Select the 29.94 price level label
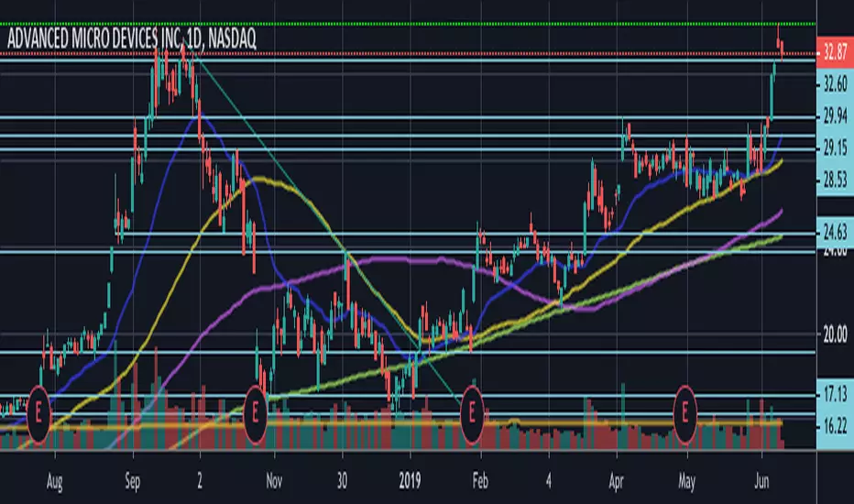The height and width of the screenshot is (504, 854). [x=835, y=115]
